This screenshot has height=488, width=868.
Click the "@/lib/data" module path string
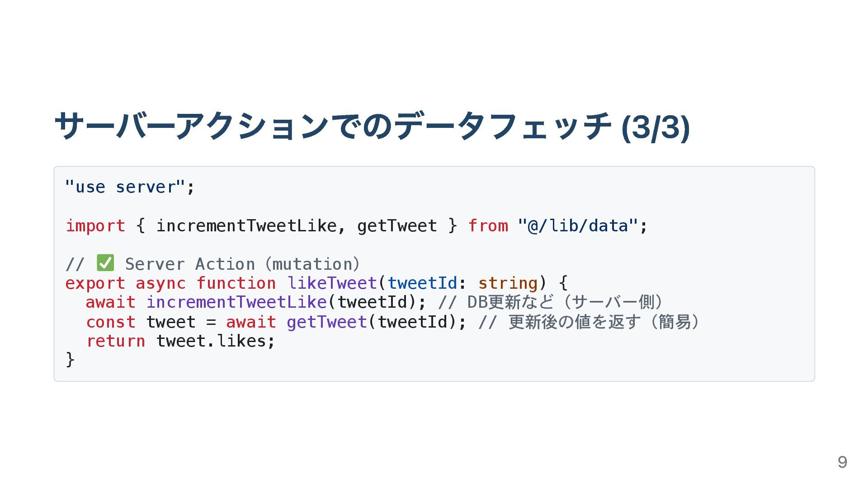pos(578,225)
